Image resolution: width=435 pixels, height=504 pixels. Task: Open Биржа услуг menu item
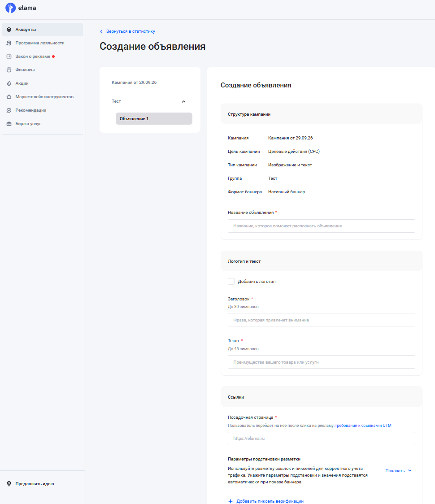pos(43,124)
